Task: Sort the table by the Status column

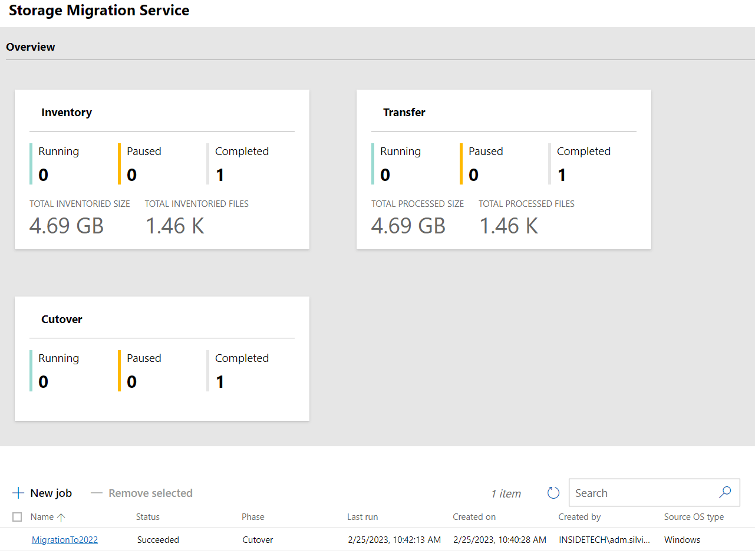Action: [148, 517]
